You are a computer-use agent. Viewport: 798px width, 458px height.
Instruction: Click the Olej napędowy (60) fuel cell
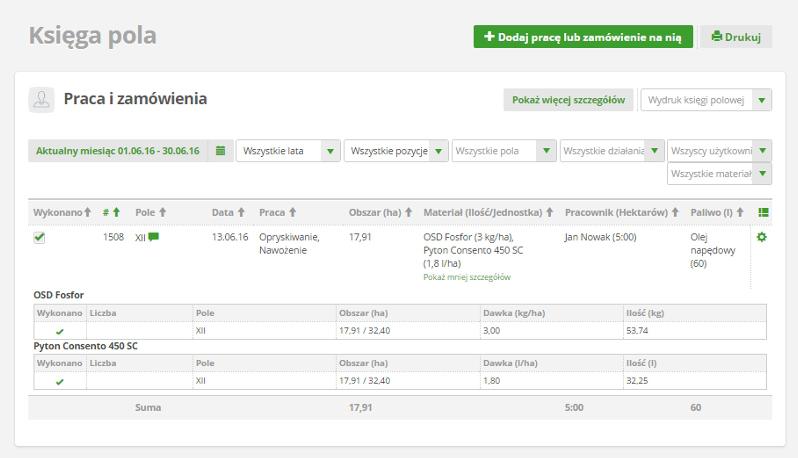[712, 250]
